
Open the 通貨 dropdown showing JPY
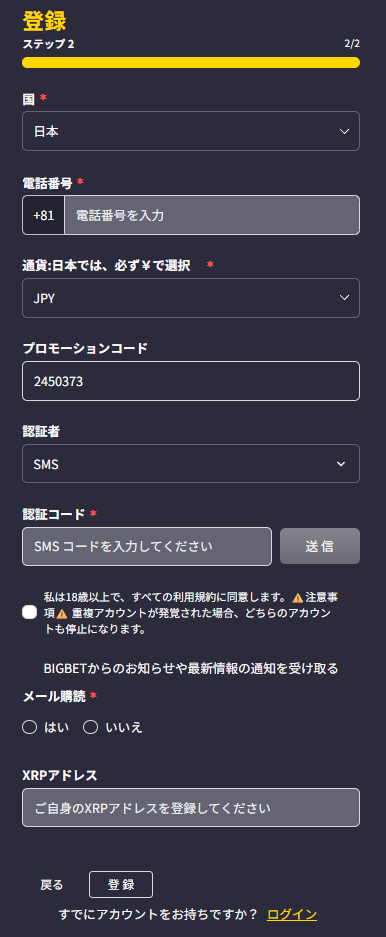[191, 298]
